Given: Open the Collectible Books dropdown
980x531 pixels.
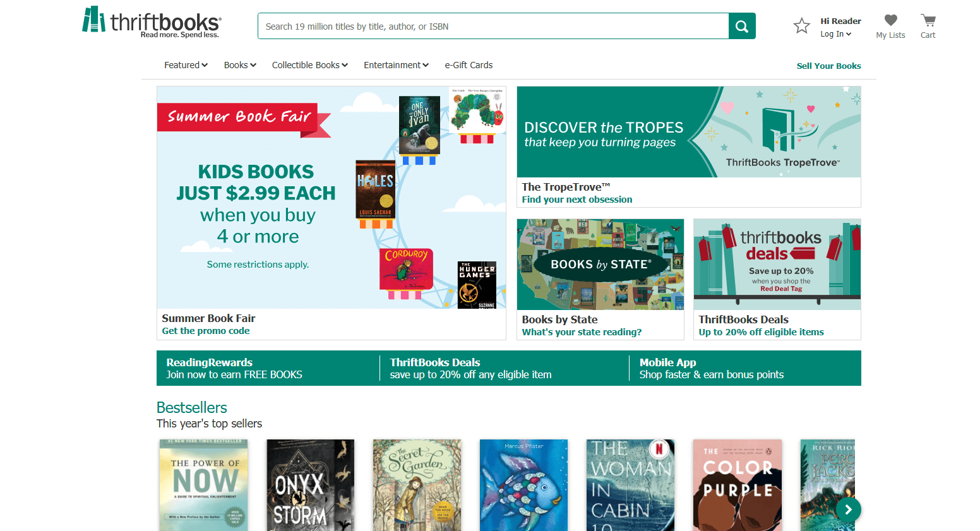Looking at the screenshot, I should pos(309,65).
